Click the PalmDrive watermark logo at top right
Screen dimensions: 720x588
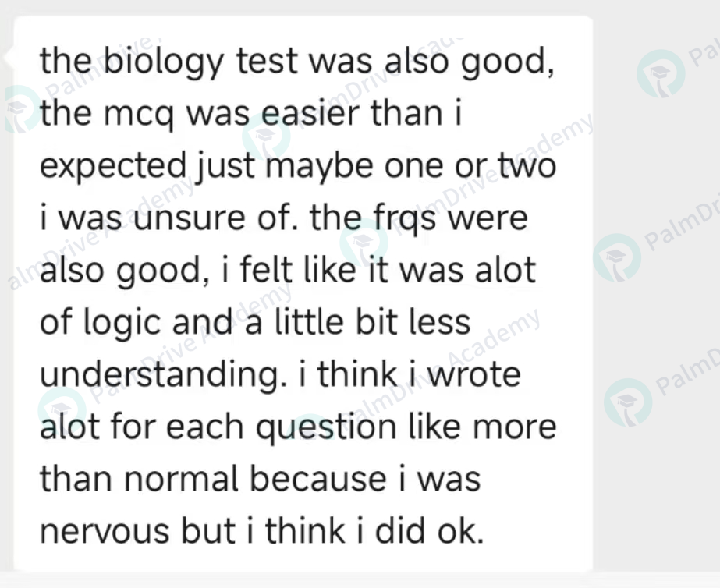point(661,74)
